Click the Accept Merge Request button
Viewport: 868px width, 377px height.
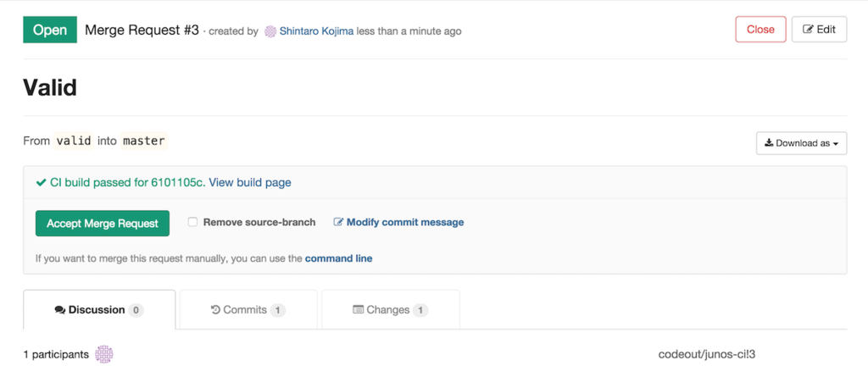tap(103, 223)
